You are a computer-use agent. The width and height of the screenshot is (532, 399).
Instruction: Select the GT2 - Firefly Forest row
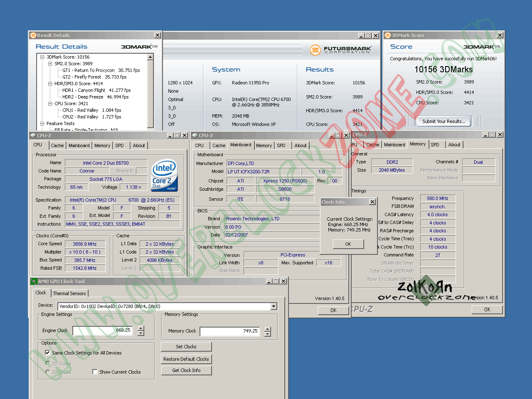tap(94, 77)
